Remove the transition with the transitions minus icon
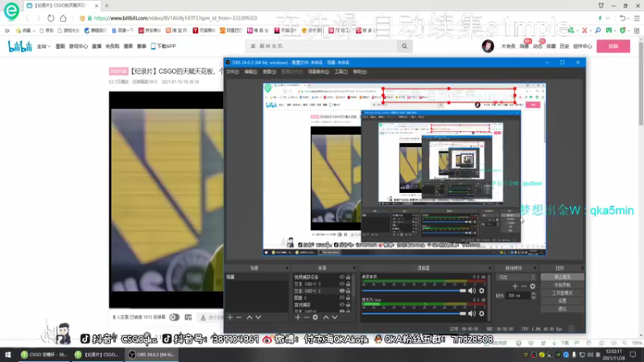This screenshot has height=362, width=644. [524, 286]
